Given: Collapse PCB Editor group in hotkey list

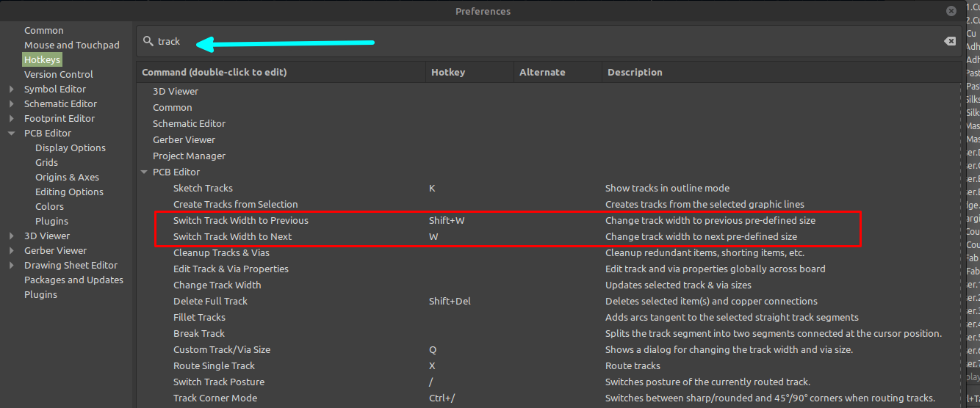Looking at the screenshot, I should point(143,172).
